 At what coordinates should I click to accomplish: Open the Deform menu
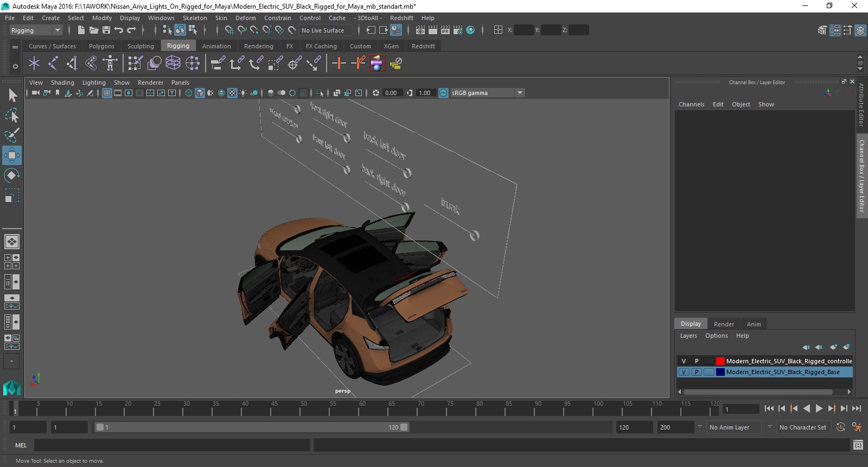[246, 18]
